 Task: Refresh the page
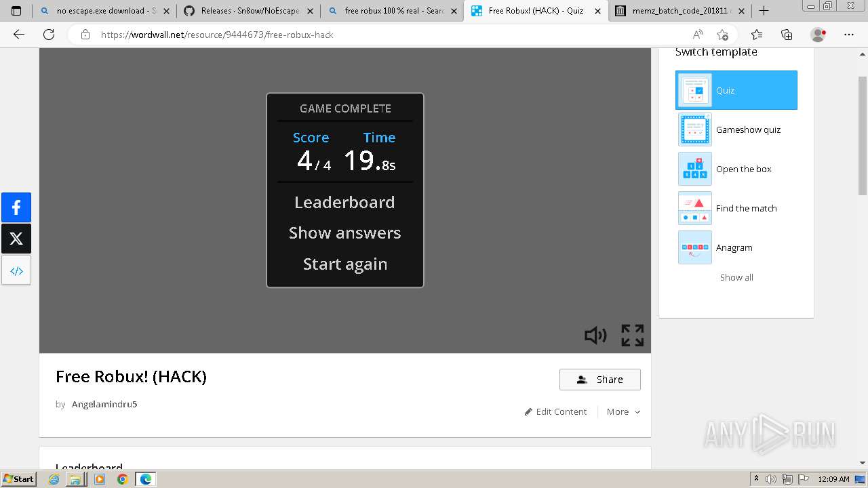[49, 35]
